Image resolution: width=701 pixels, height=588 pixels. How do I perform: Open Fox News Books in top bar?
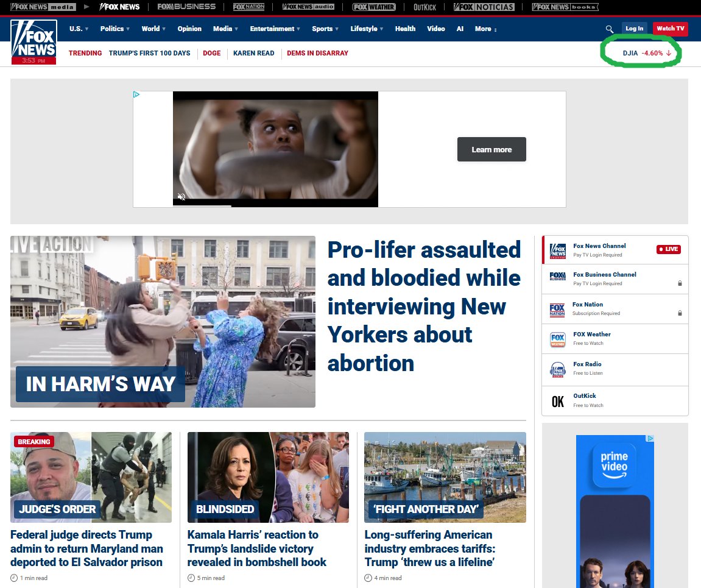(x=565, y=7)
